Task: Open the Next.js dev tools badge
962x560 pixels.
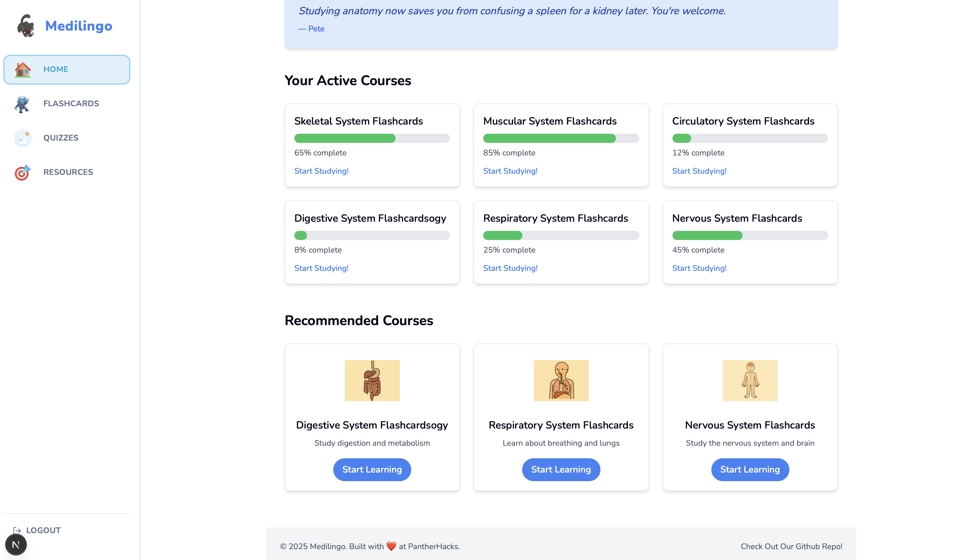Action: click(16, 544)
